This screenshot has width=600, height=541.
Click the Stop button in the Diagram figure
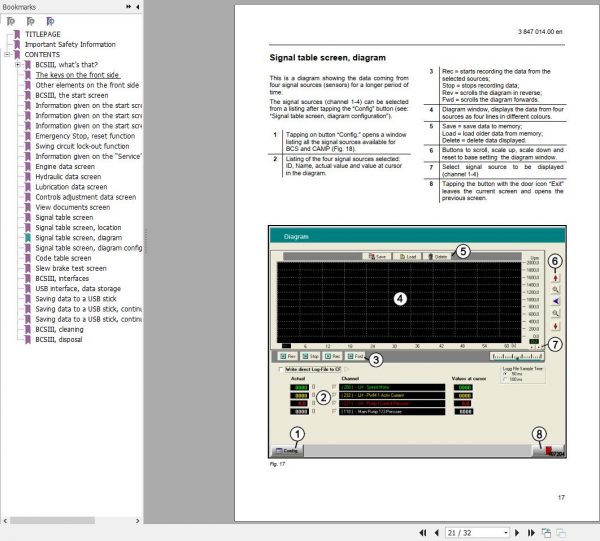coord(310,356)
